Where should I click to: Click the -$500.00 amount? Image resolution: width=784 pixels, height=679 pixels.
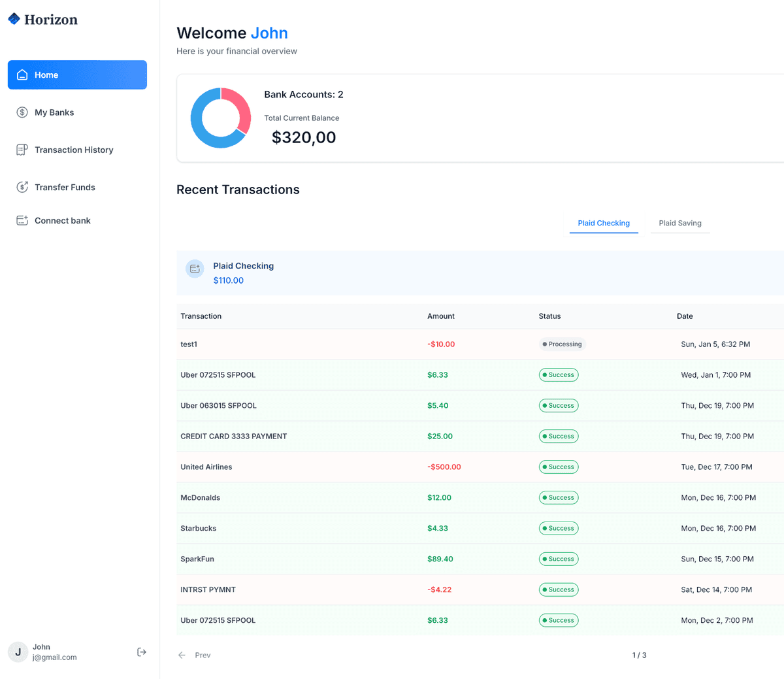tap(444, 467)
